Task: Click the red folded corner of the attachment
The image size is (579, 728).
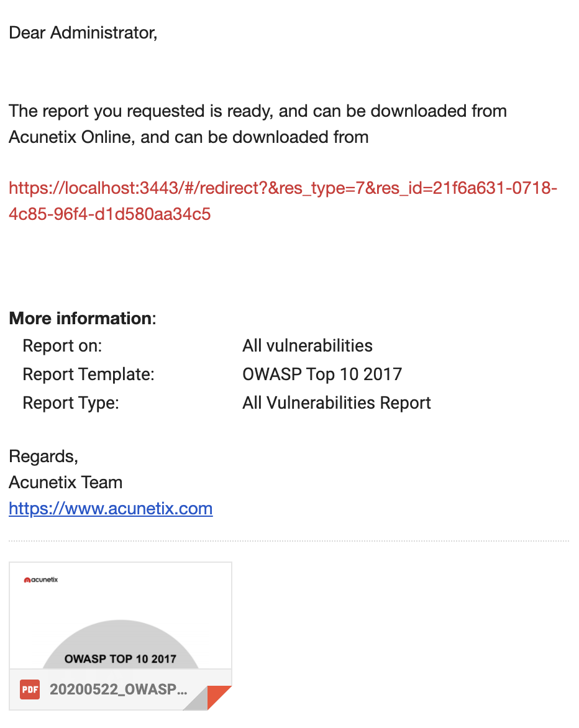Action: [x=219, y=697]
